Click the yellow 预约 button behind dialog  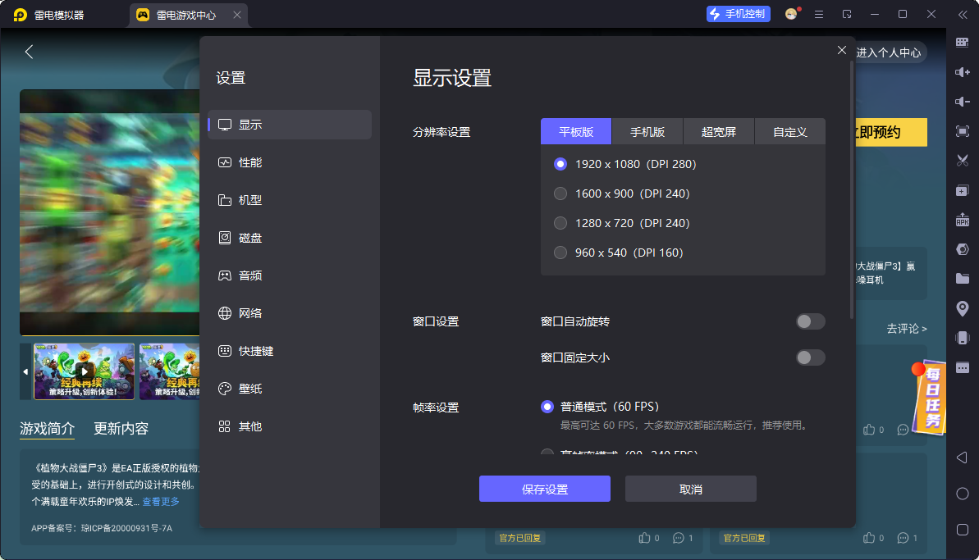891,132
